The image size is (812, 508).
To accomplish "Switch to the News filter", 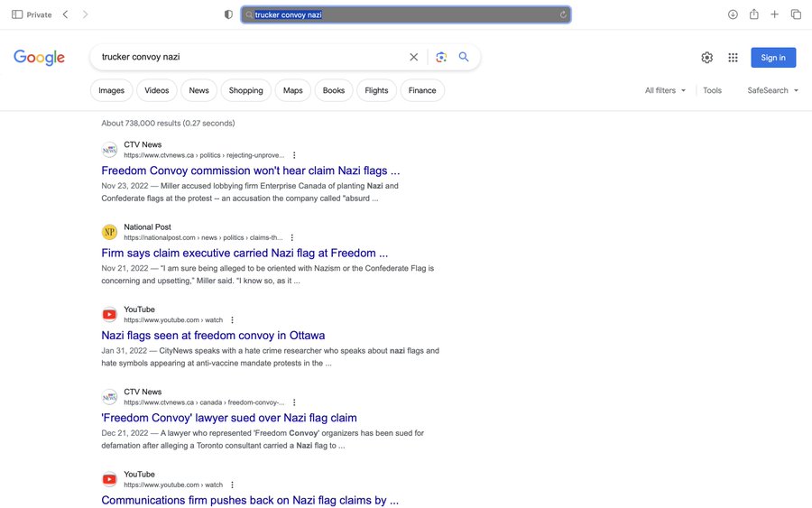I will click(198, 90).
